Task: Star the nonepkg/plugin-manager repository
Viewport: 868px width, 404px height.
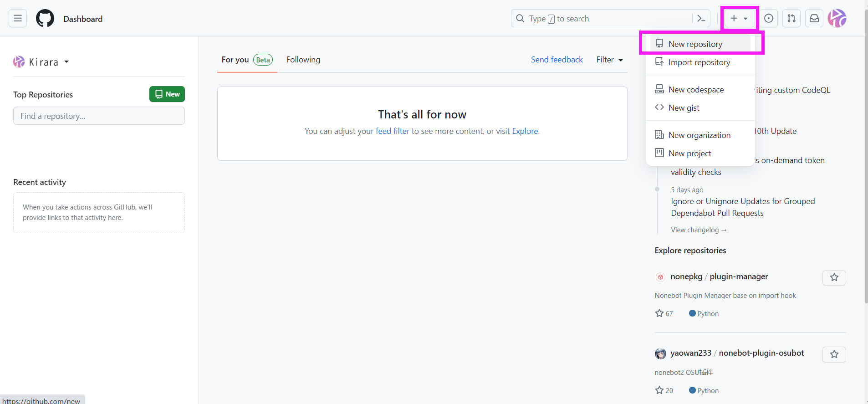Action: tap(834, 277)
